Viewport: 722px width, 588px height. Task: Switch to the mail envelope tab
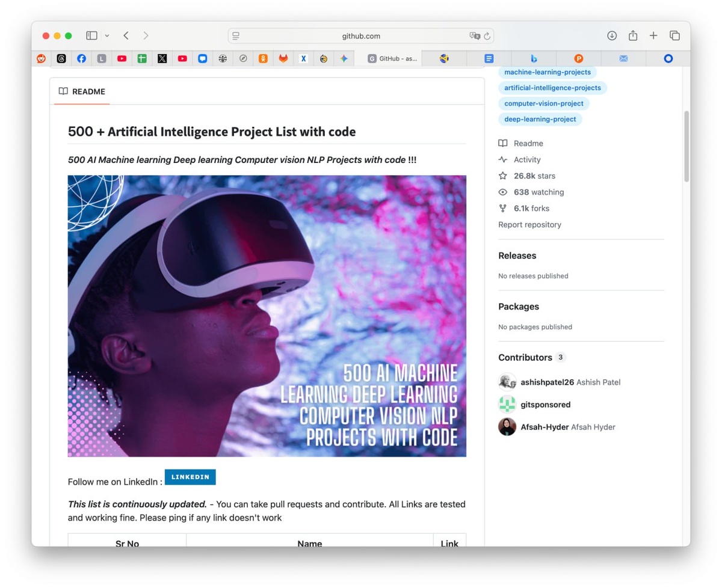point(623,58)
